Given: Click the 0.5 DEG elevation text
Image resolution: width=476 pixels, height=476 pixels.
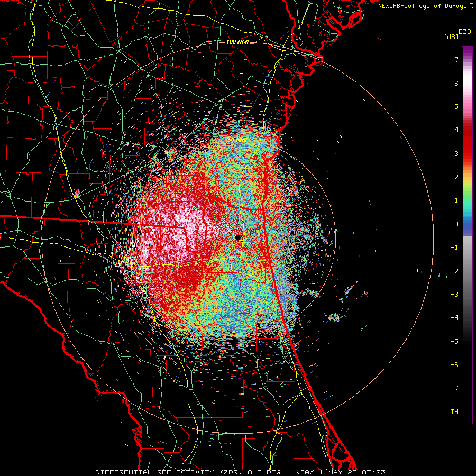Looking at the screenshot, I should (265, 472).
